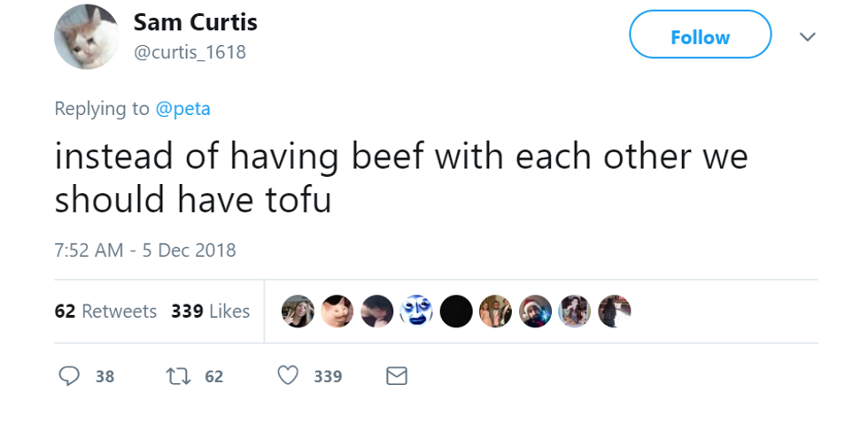Open the blue mask face liker avatar
This screenshot has width=868, height=423.
(x=416, y=311)
